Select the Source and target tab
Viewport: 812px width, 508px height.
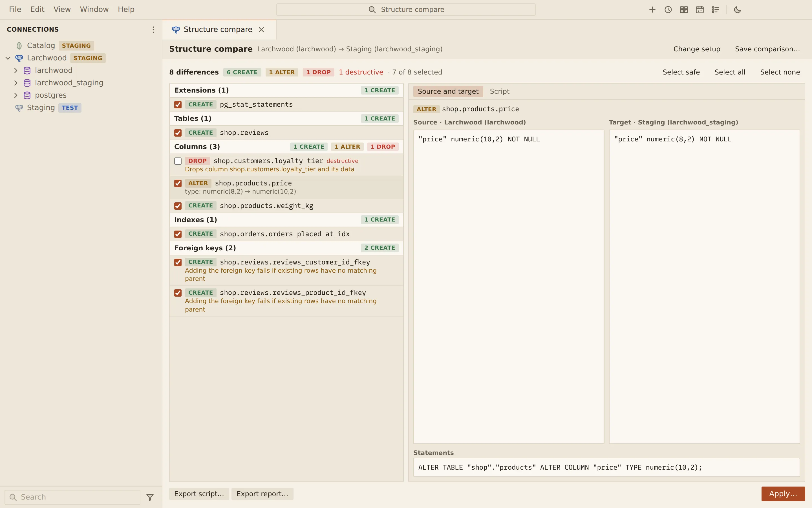click(x=448, y=91)
